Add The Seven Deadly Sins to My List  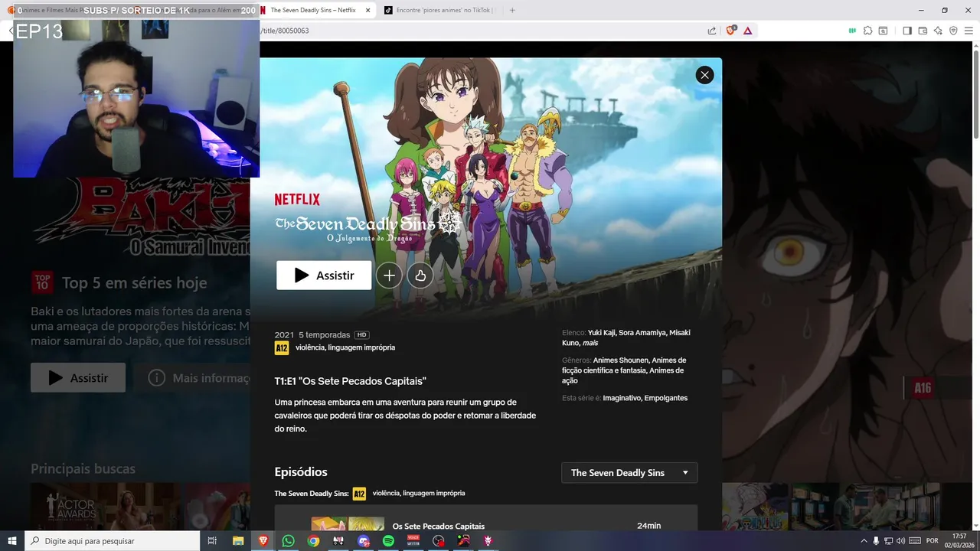click(389, 275)
